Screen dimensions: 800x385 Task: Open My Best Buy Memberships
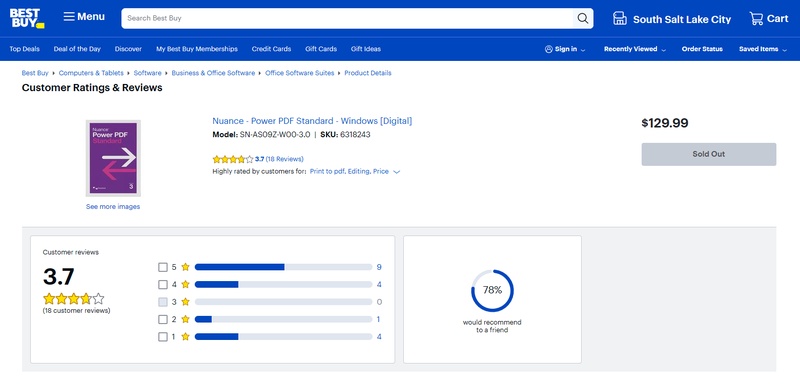pos(197,49)
